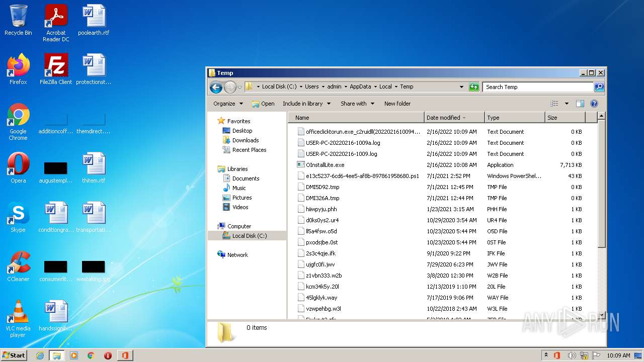Open the recent pages dropdown arrow
The image size is (644, 362).
coord(240,87)
